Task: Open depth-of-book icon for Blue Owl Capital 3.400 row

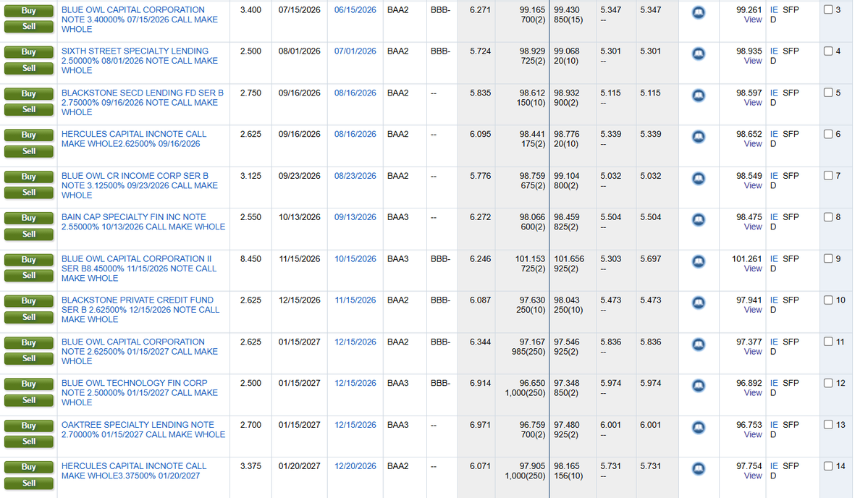Action: [x=699, y=13]
